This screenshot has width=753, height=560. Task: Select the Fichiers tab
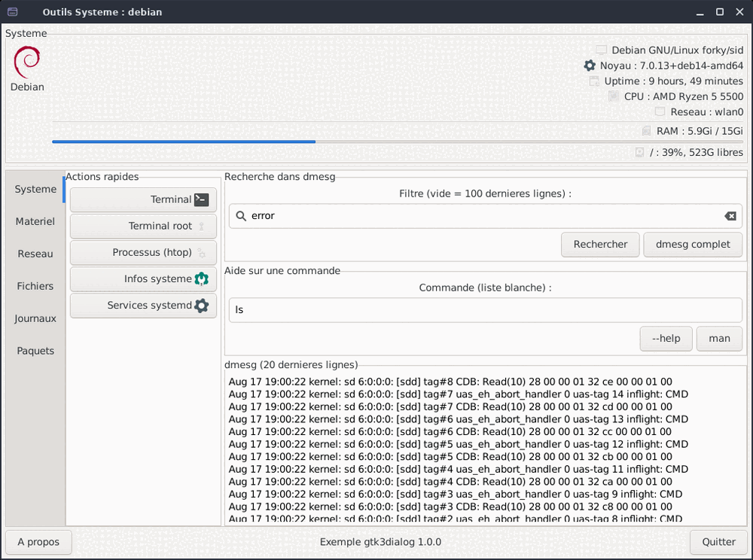(35, 286)
